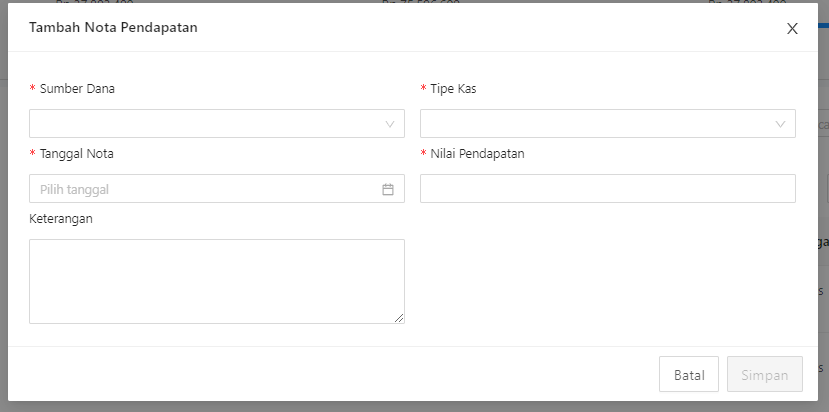Close the Tambah Nota Pendapatan dialog

(x=792, y=29)
